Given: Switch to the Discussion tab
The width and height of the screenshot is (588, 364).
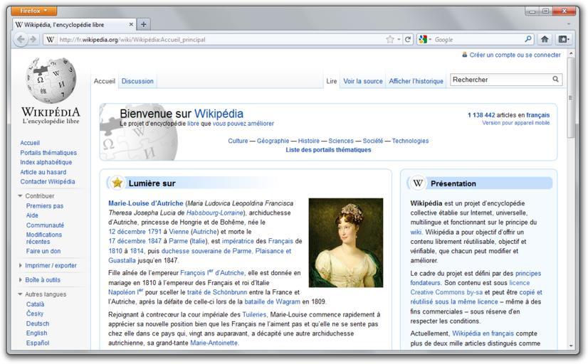Looking at the screenshot, I should (137, 81).
